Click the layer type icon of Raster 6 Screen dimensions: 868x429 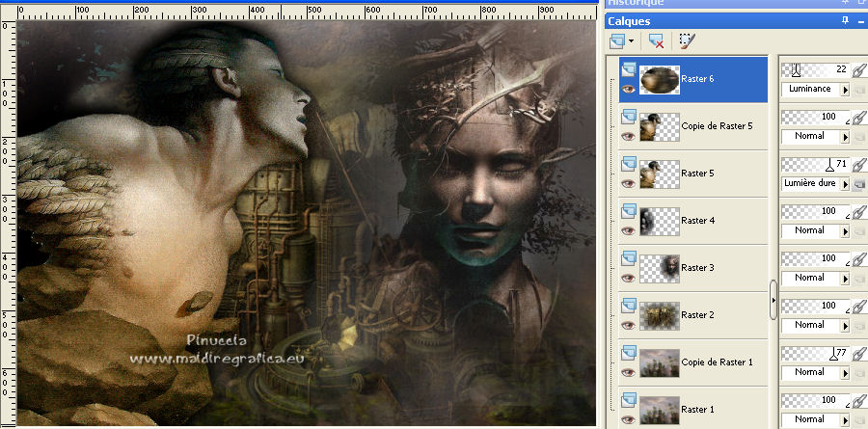628,69
